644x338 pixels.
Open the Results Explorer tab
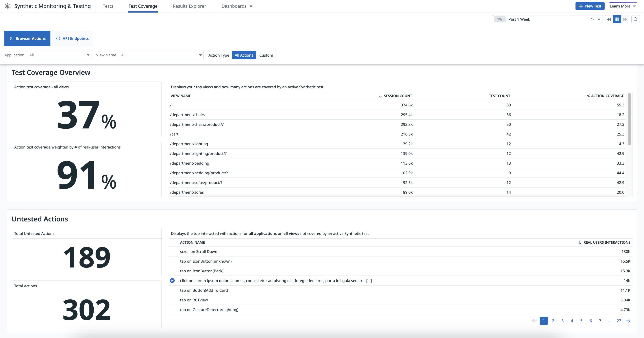click(x=189, y=6)
